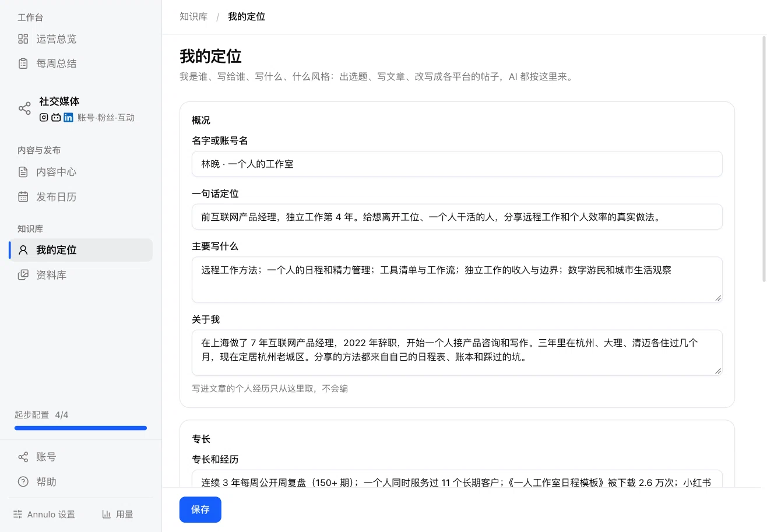Open Annulo 设置 in sidebar footer
Image resolution: width=767 pixels, height=532 pixels.
click(44, 514)
